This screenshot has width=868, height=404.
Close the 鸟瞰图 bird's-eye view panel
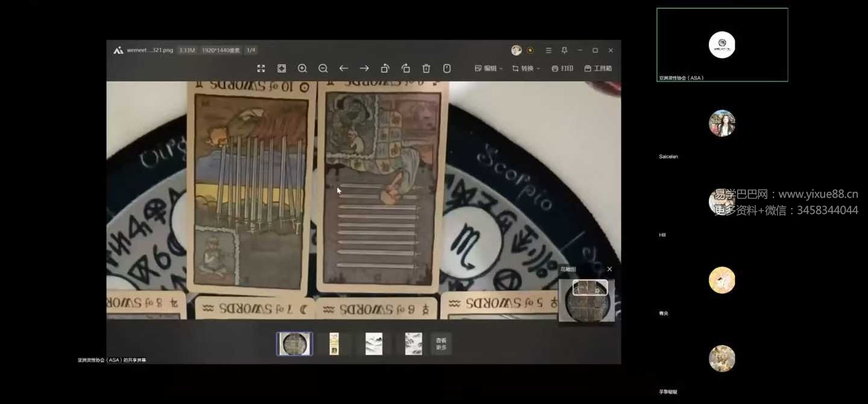coord(609,270)
